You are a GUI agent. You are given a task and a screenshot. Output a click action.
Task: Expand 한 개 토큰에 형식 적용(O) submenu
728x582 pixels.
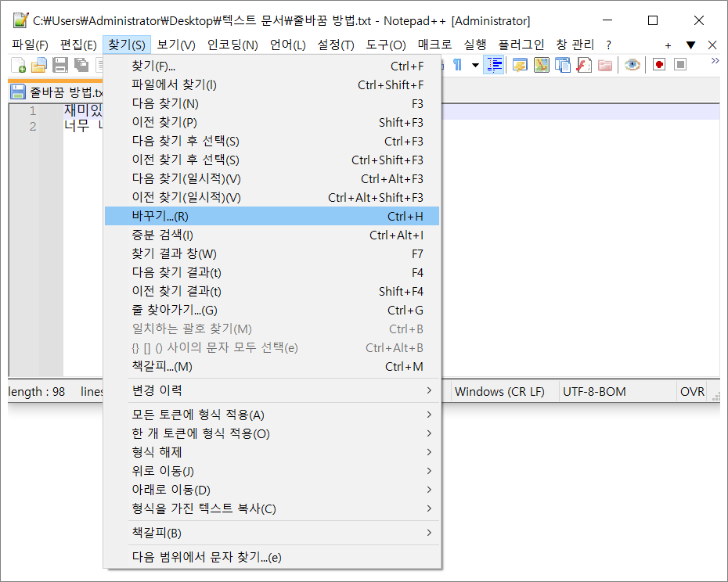(272, 433)
